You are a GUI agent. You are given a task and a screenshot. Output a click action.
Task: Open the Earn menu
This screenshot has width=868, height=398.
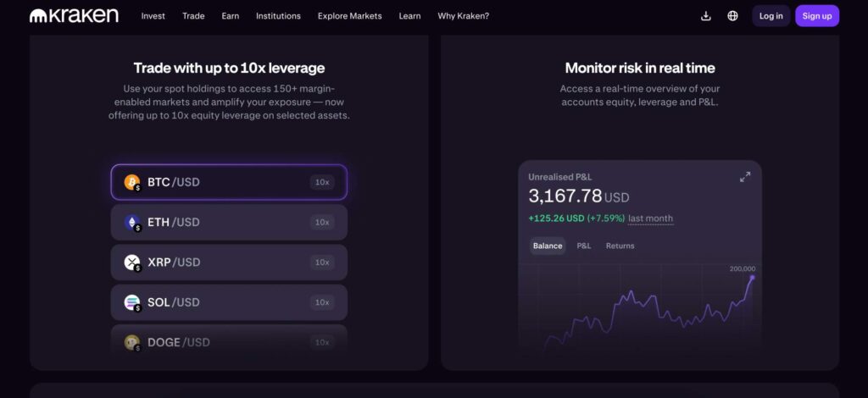231,16
